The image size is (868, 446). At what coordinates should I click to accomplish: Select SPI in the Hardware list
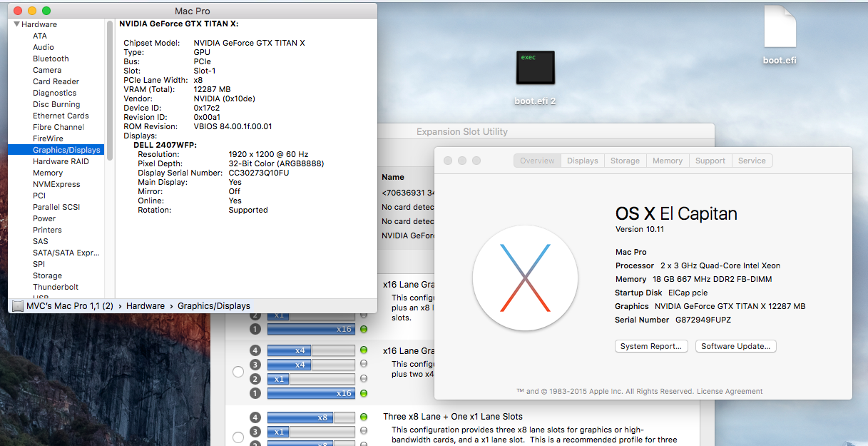tap(39, 264)
